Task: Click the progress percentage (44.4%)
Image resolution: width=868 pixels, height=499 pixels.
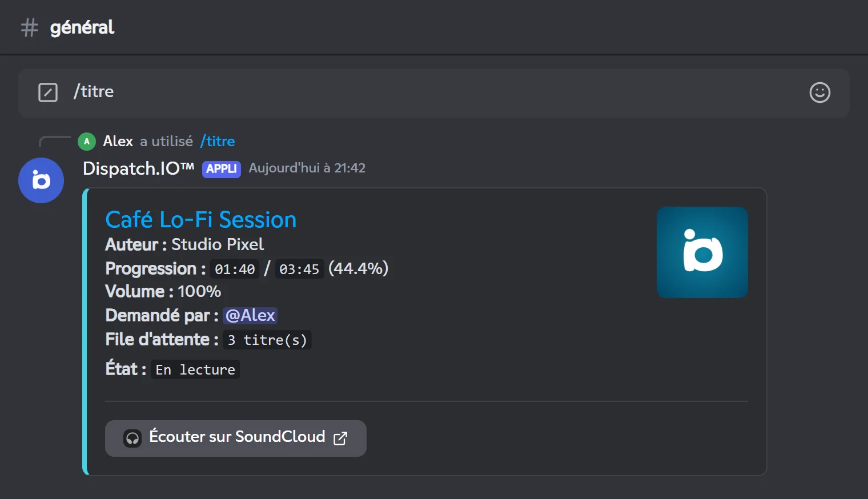Action: point(359,268)
